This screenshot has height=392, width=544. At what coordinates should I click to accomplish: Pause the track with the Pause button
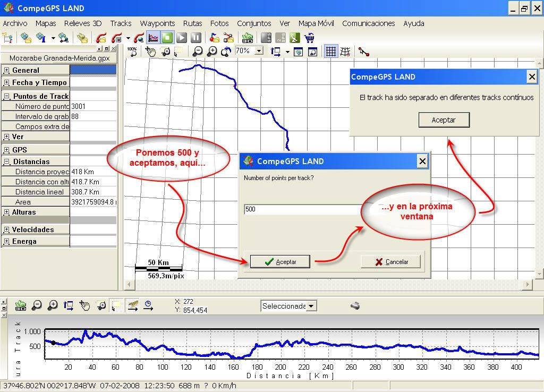[196, 38]
